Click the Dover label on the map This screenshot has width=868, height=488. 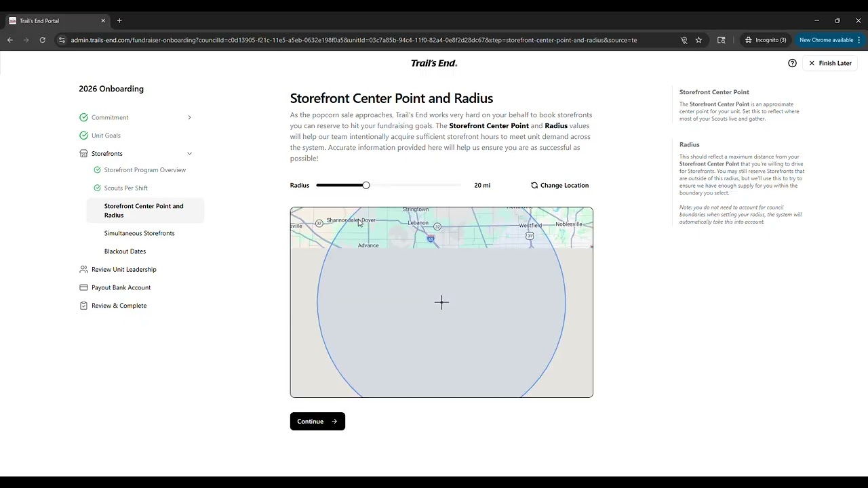point(368,220)
